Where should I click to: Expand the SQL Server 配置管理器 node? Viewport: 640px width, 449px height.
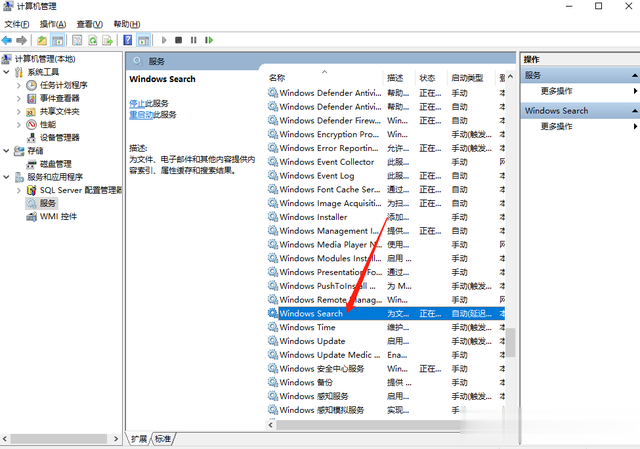pos(19,190)
